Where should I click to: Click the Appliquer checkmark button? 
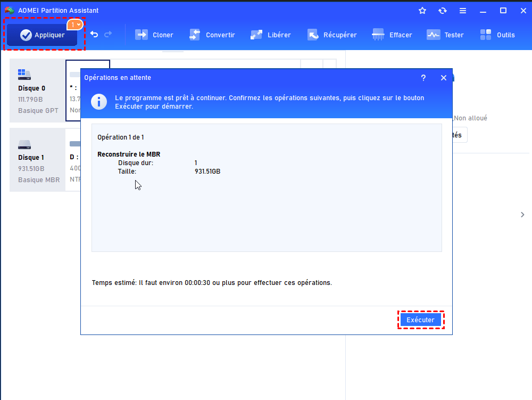[43, 35]
